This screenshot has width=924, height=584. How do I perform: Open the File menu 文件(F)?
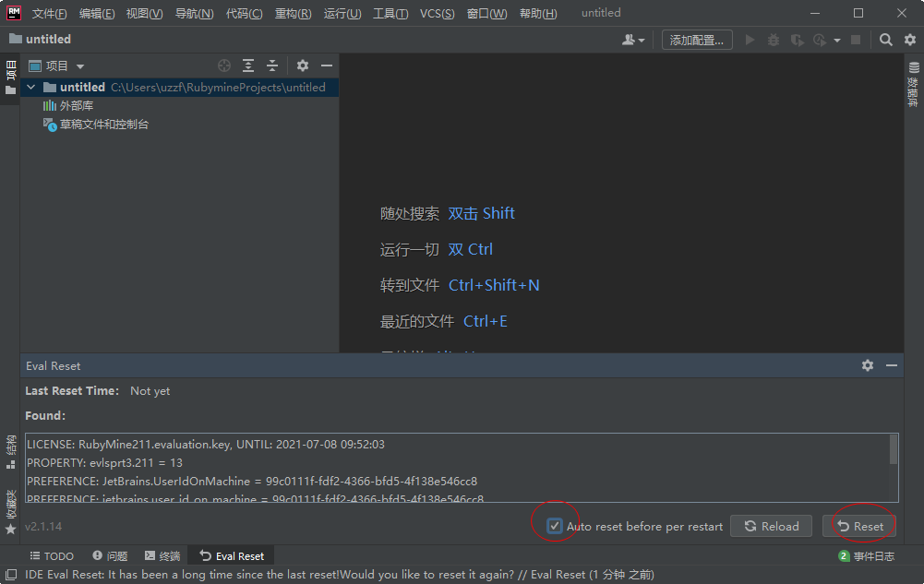49,13
